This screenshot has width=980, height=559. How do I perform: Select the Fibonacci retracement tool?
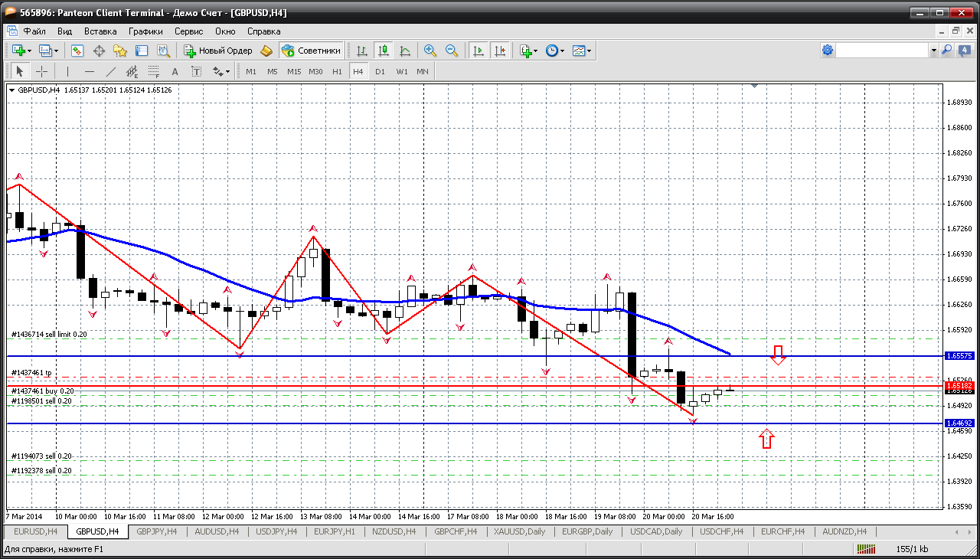154,71
